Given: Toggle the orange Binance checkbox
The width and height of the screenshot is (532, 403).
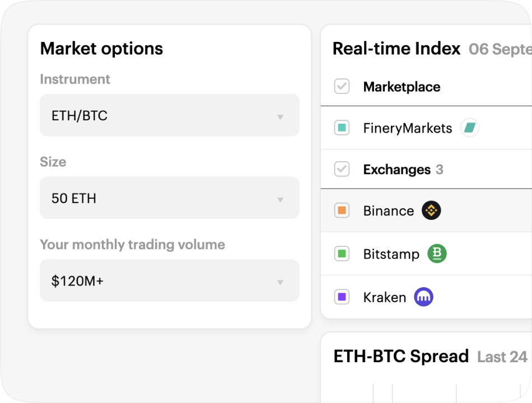Looking at the screenshot, I should click(x=342, y=211).
